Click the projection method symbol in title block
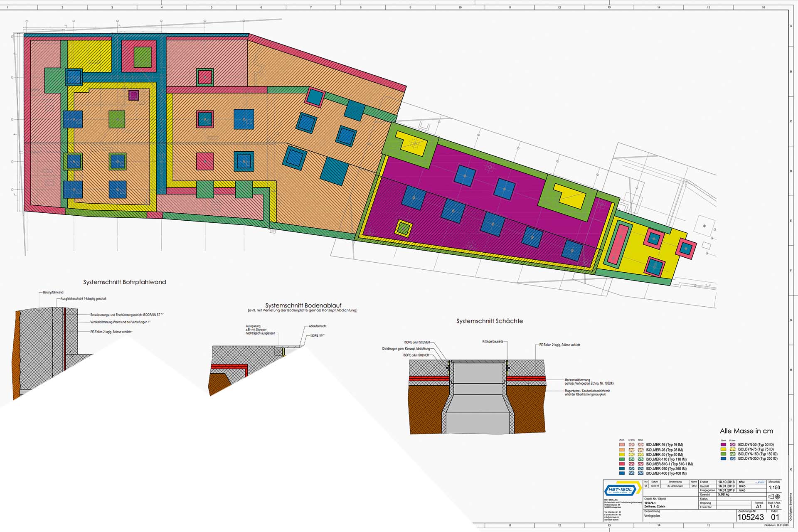The width and height of the screenshot is (798, 532). 774,497
